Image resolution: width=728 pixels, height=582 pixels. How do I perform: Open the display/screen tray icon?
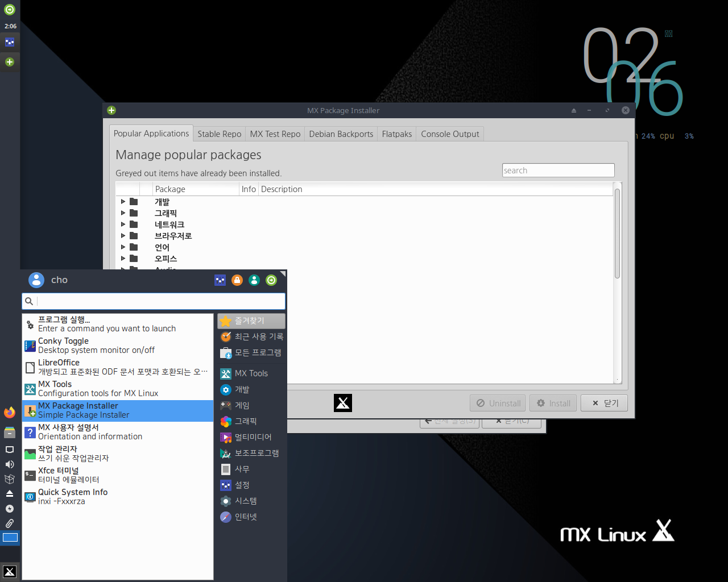pos(10,450)
